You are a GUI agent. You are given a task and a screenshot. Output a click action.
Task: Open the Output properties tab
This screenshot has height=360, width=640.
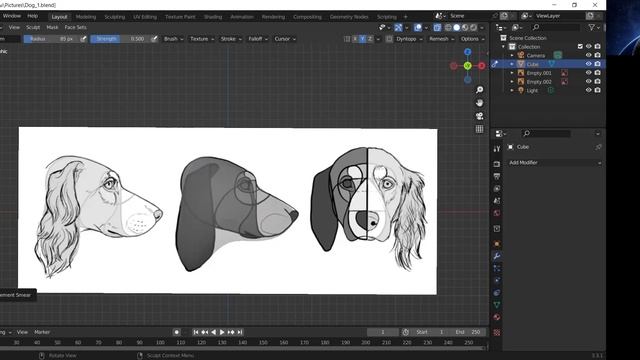tap(497, 176)
